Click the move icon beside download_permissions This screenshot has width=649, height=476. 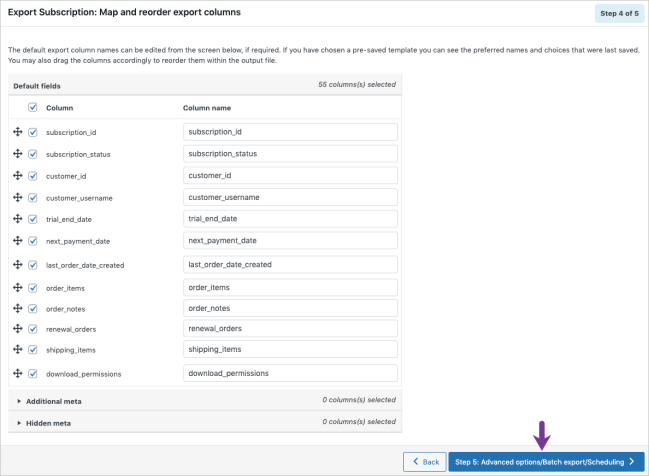(x=18, y=374)
